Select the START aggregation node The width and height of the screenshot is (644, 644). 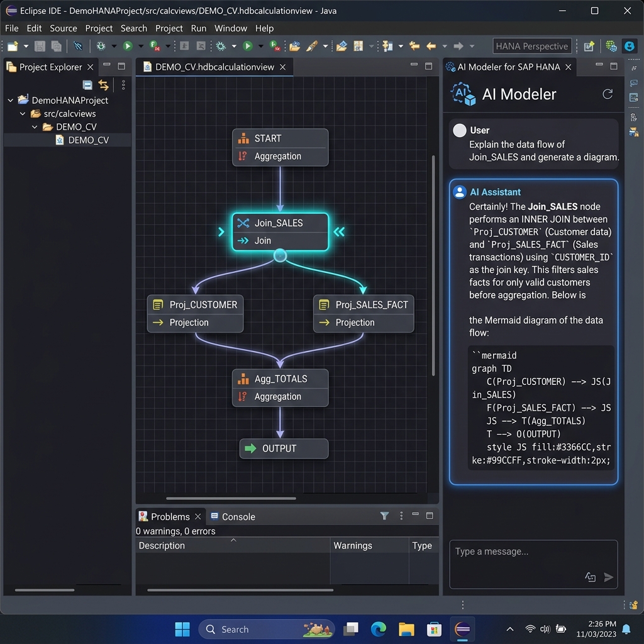tap(280, 147)
